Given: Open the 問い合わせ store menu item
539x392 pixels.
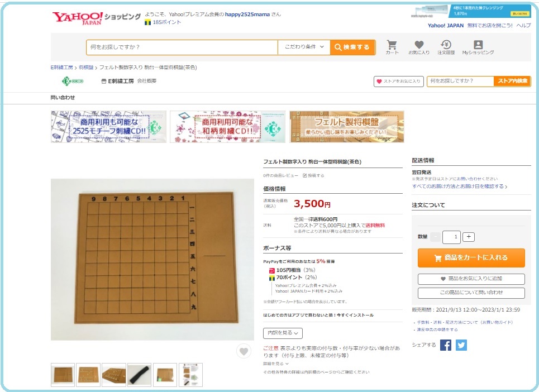Looking at the screenshot, I should click(63, 98).
